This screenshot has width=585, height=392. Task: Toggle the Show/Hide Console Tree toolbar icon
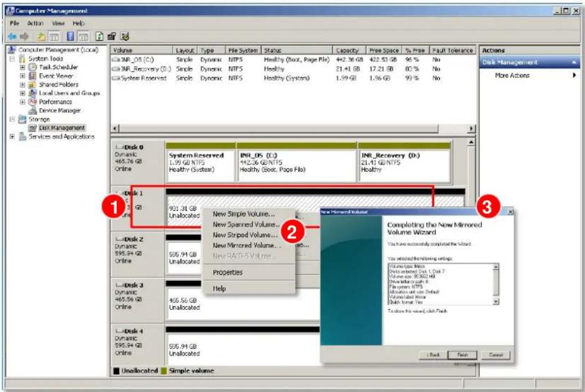tap(54, 36)
